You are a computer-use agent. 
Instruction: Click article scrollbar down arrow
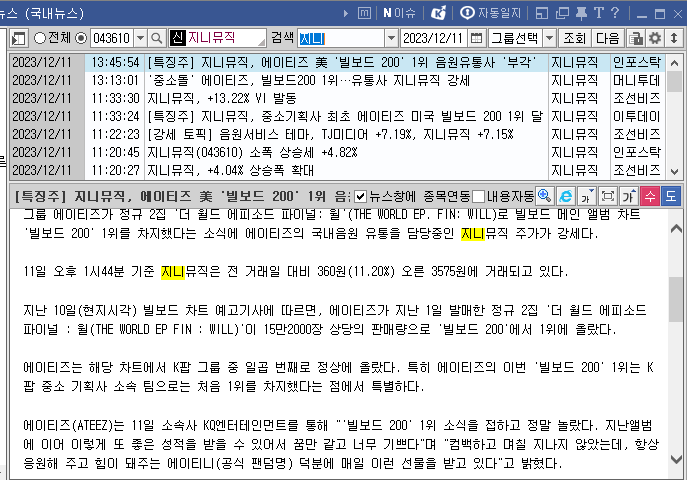(676, 459)
